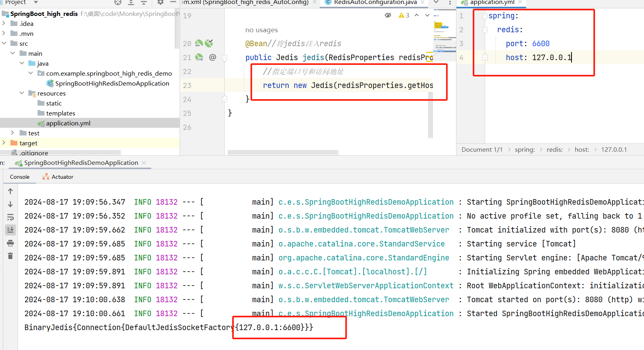
Task: Click the Expand All icon in Project panel
Action: [131, 2]
